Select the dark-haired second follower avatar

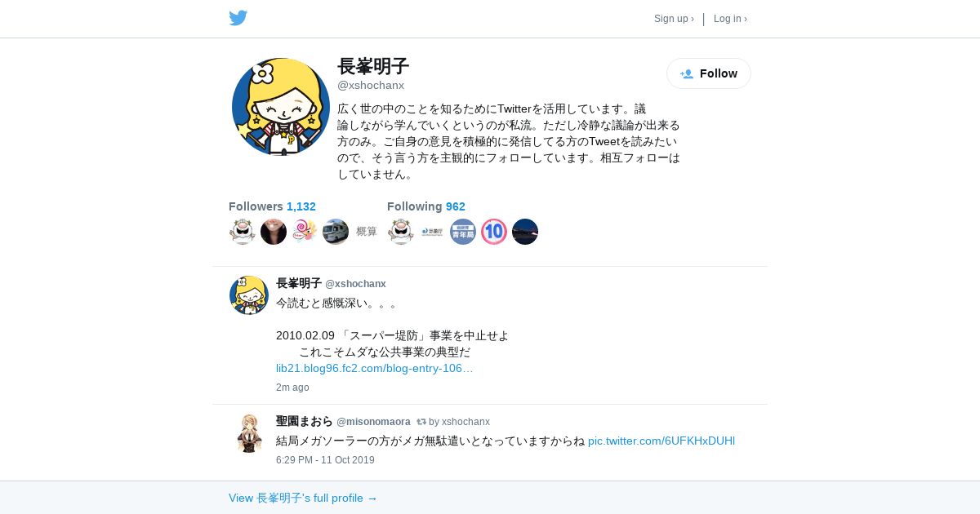(274, 232)
